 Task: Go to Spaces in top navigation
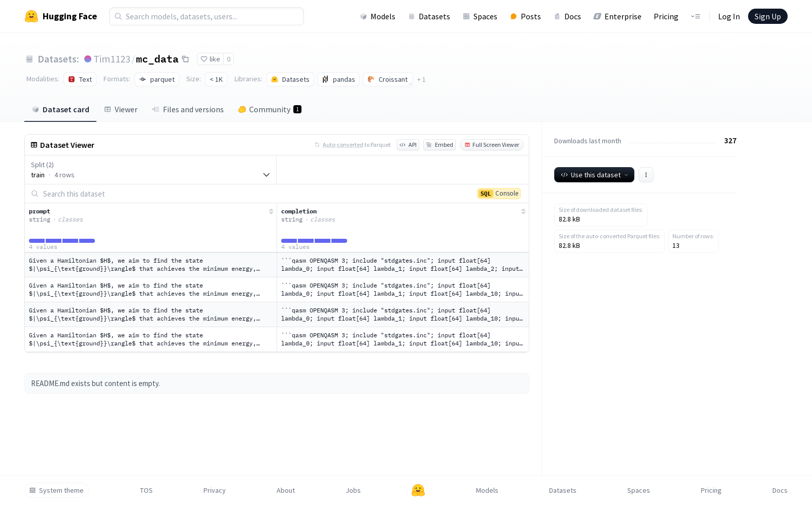click(480, 16)
